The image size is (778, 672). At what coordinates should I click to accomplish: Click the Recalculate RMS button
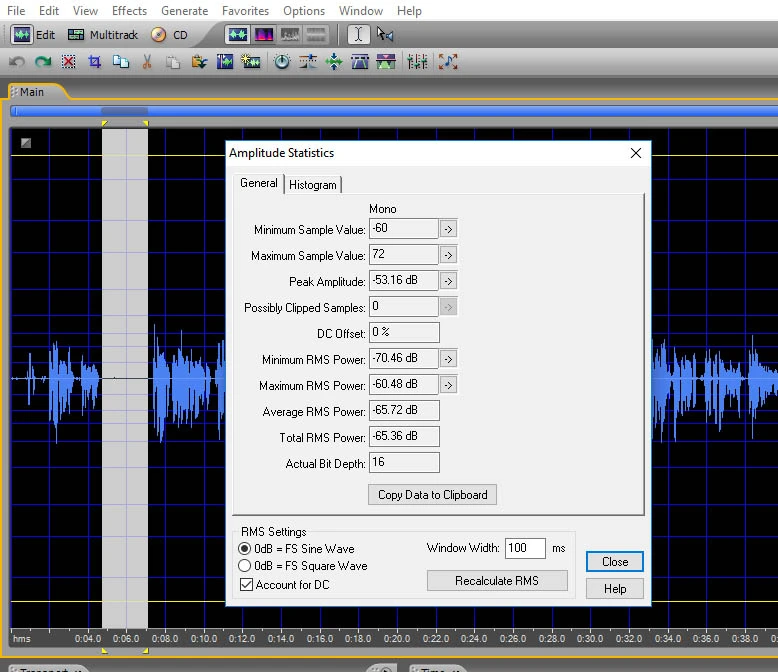click(x=497, y=581)
